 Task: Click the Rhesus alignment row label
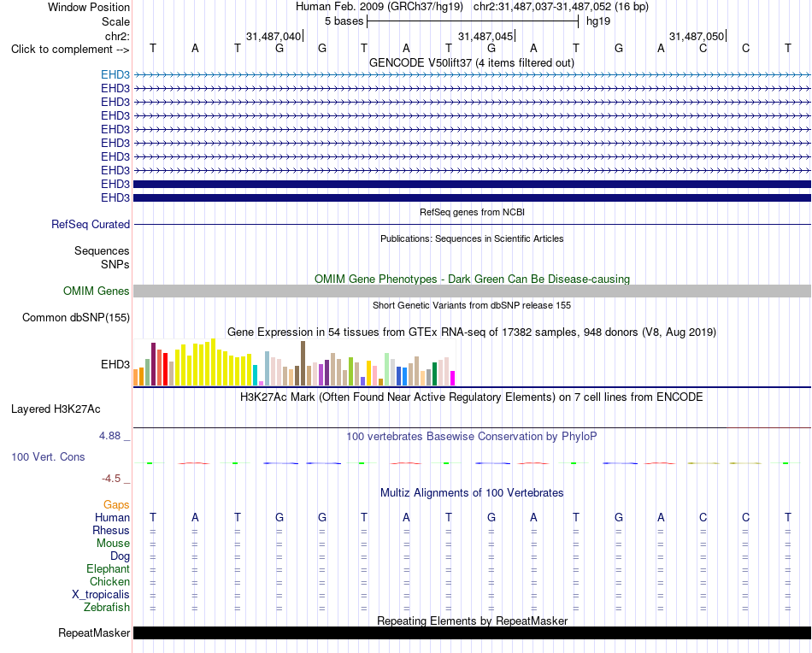111,530
